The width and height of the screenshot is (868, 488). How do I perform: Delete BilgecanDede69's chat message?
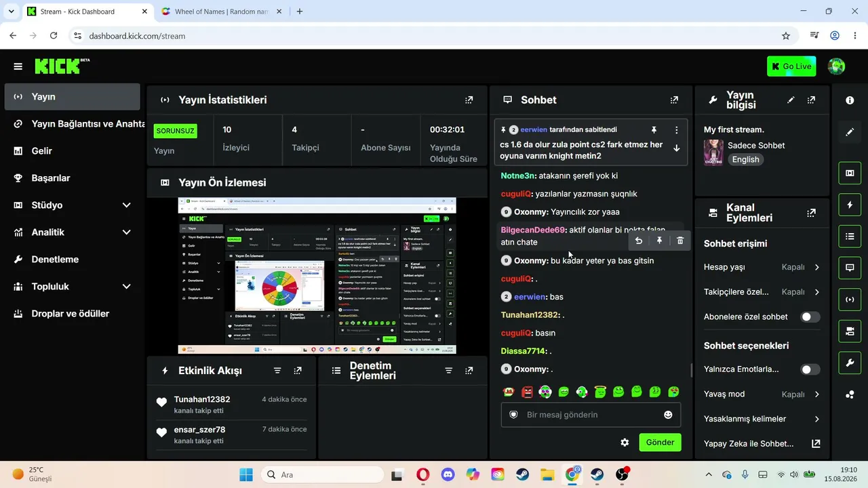click(x=680, y=241)
